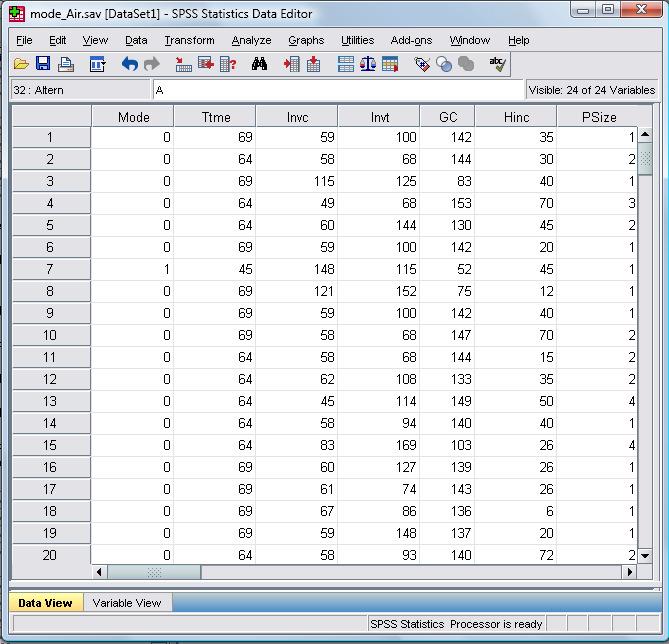This screenshot has height=644, width=669.
Task: Click the gray Redo arrow icon
Action: [x=151, y=64]
